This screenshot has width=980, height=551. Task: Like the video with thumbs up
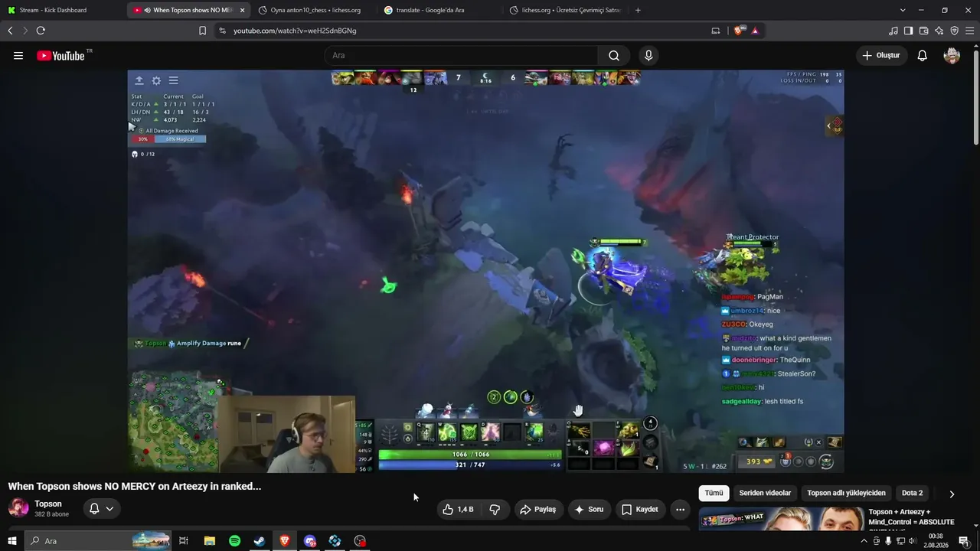tap(458, 510)
